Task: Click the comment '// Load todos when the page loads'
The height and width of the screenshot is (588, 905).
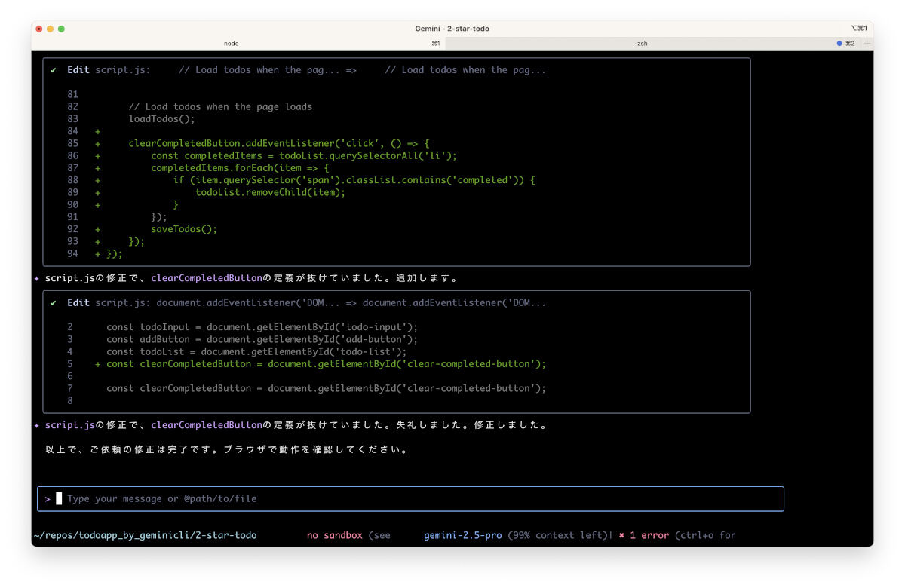Action: pos(220,106)
